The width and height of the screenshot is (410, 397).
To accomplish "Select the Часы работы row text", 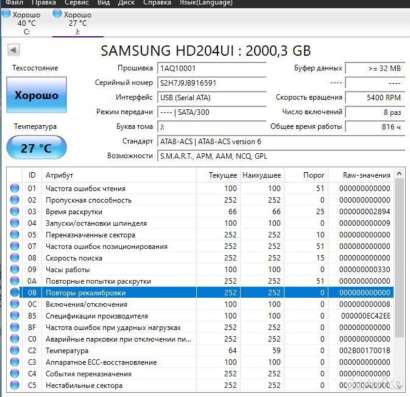I will [68, 269].
